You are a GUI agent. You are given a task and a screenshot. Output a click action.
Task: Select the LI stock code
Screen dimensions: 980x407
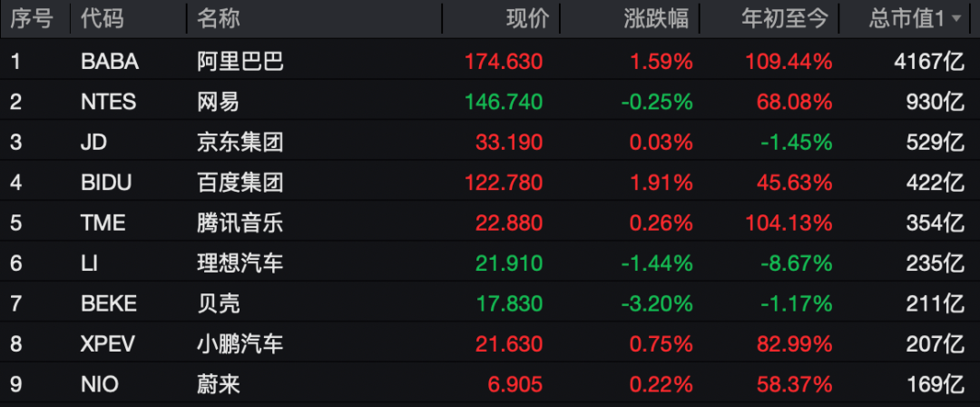pyautogui.click(x=87, y=263)
